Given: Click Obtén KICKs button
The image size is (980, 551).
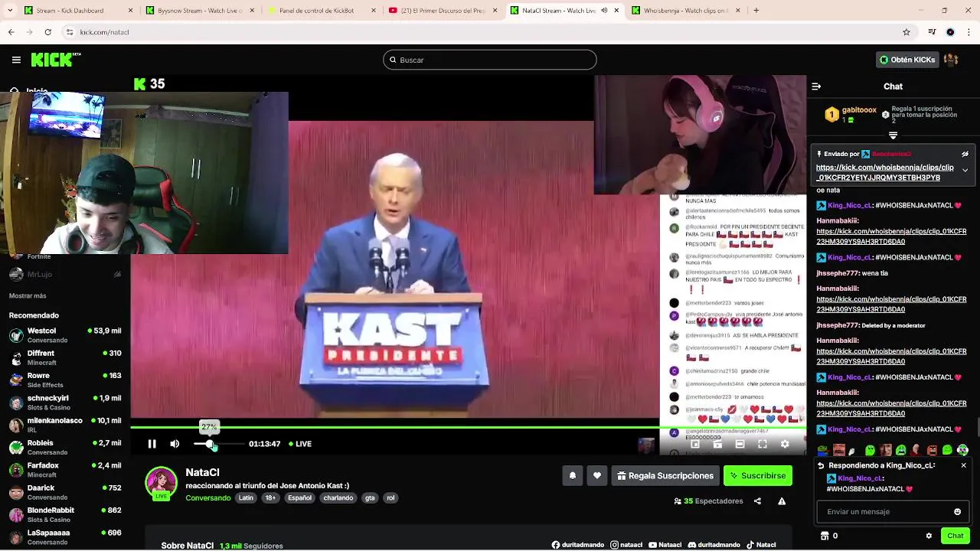Looking at the screenshot, I should click(x=907, y=60).
